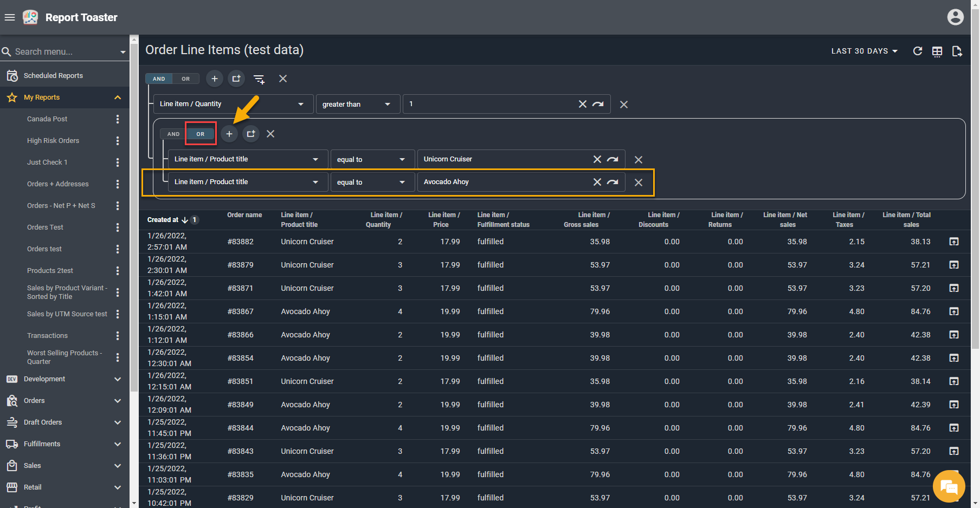Add a filter with the top plus button

[x=215, y=79]
